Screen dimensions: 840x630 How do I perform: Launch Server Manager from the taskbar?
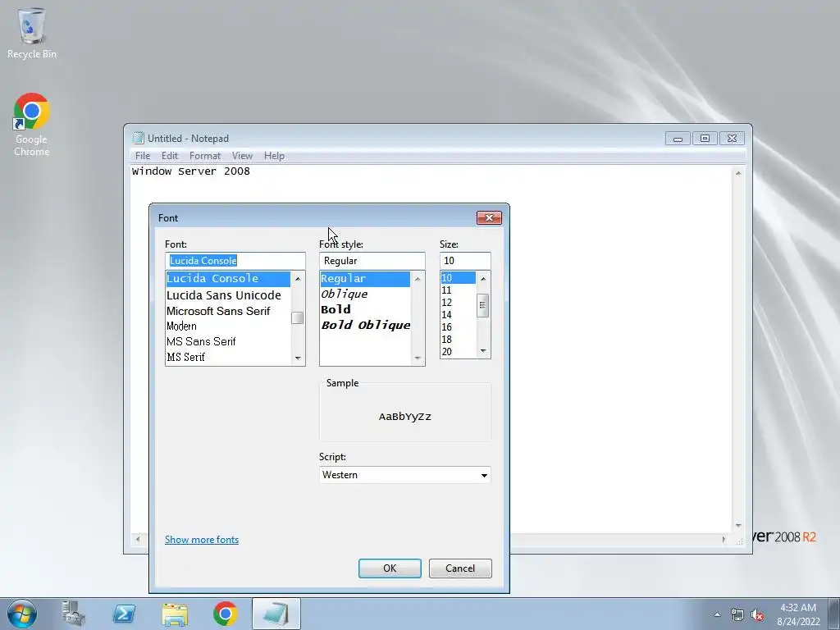(73, 614)
